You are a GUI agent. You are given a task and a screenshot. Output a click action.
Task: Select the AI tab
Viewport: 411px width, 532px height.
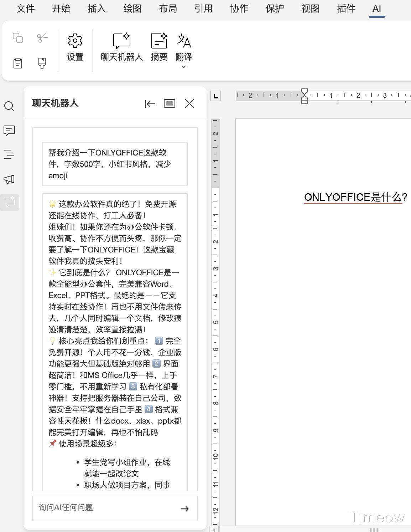coord(377,9)
